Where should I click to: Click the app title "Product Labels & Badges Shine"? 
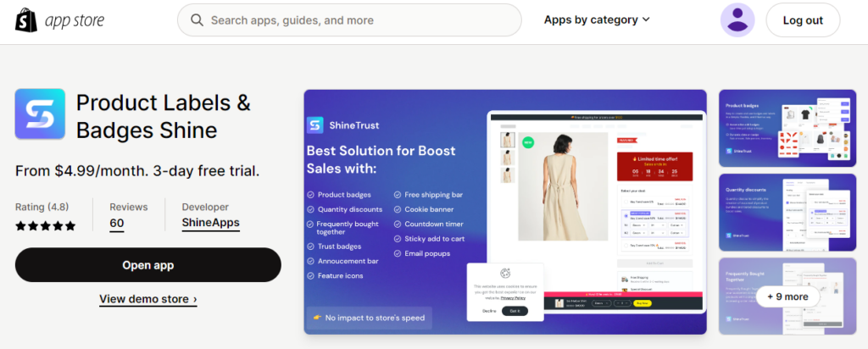coord(164,117)
